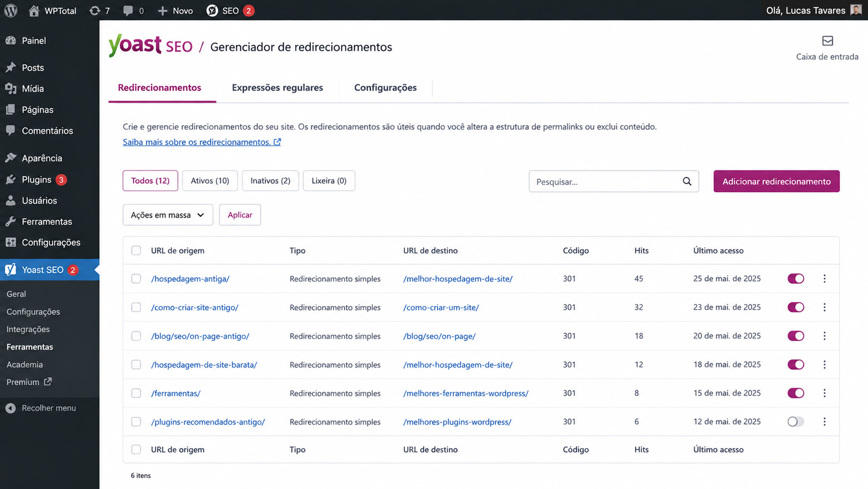Select the Redirecionamentos tab
The height and width of the screenshot is (489, 868).
point(159,87)
